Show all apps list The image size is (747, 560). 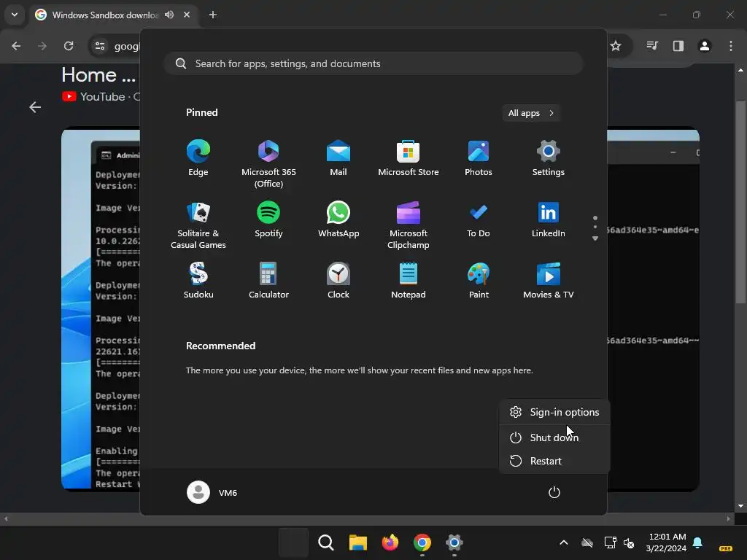531,113
